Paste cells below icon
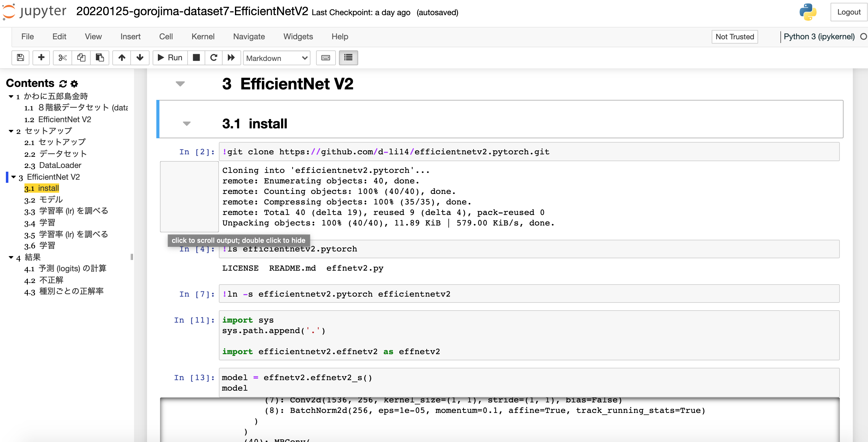Viewport: 868px width, 442px height. [99, 58]
